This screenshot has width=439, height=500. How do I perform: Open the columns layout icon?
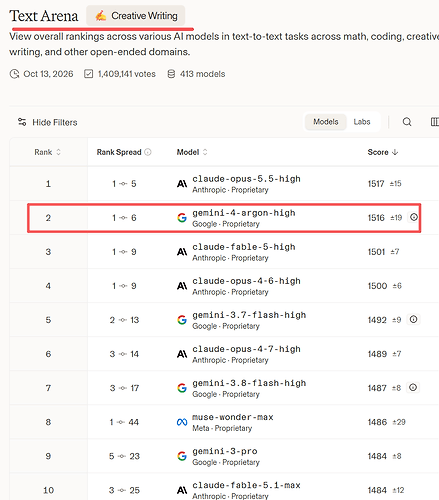point(435,122)
